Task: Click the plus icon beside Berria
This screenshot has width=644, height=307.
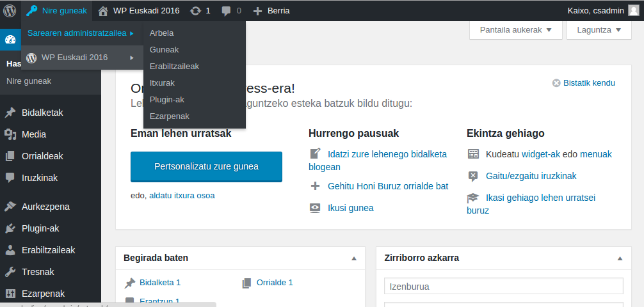Action: 257,11
